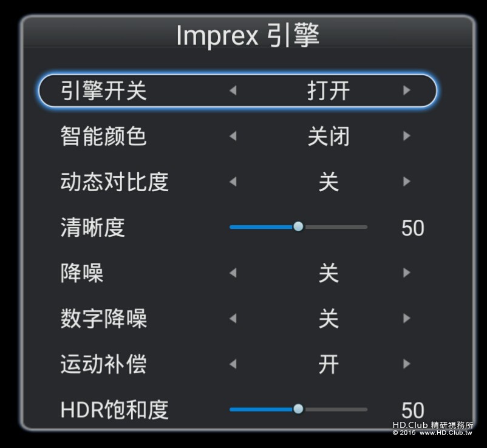Click right arrow for 动态对比度

[x=406, y=182]
